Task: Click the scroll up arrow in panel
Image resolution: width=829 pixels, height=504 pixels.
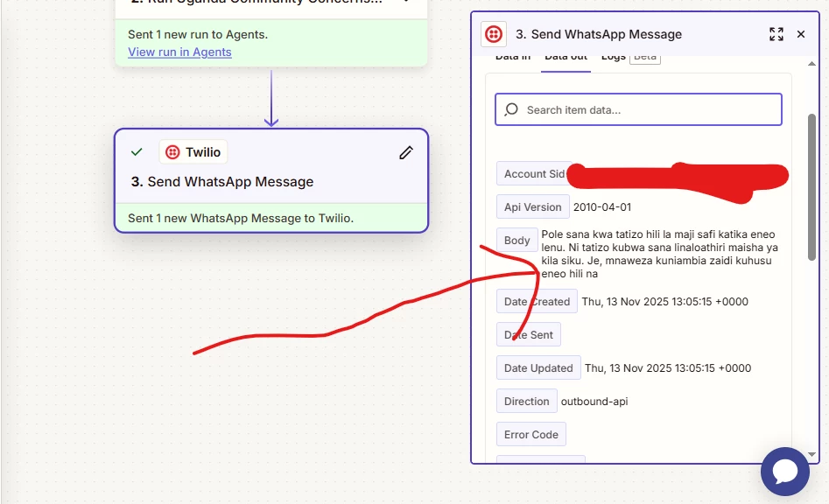Action: (812, 64)
